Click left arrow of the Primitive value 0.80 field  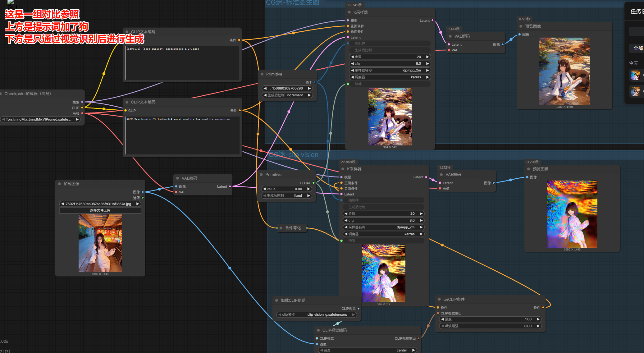pos(264,189)
